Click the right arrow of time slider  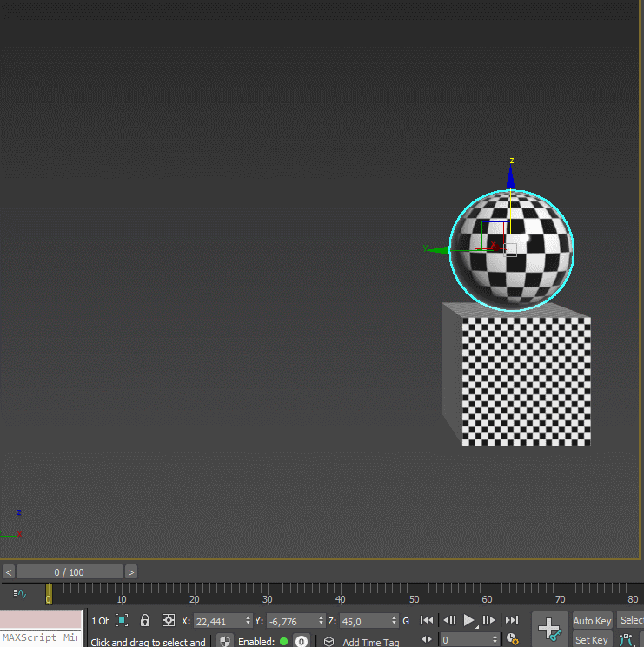pyautogui.click(x=131, y=571)
